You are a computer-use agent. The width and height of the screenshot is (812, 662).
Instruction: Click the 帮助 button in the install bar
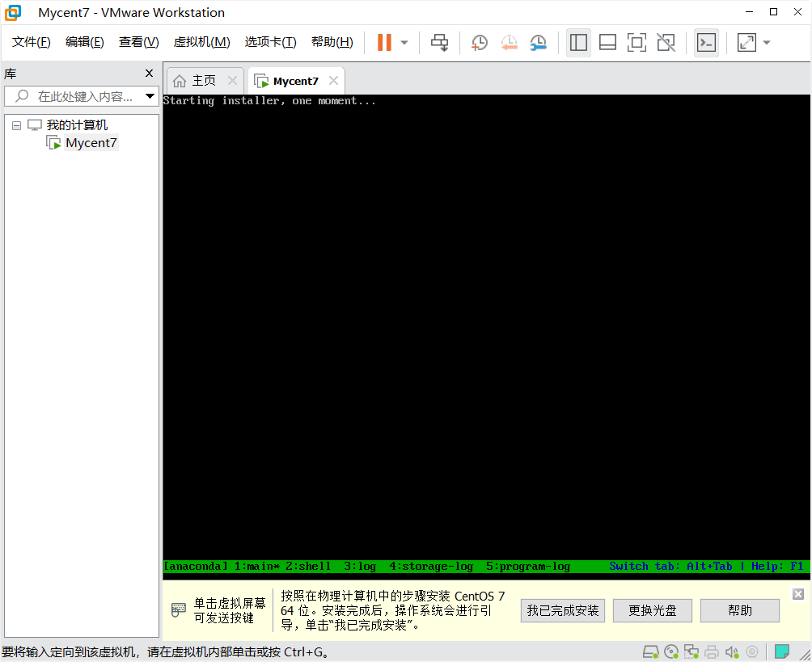coord(739,611)
